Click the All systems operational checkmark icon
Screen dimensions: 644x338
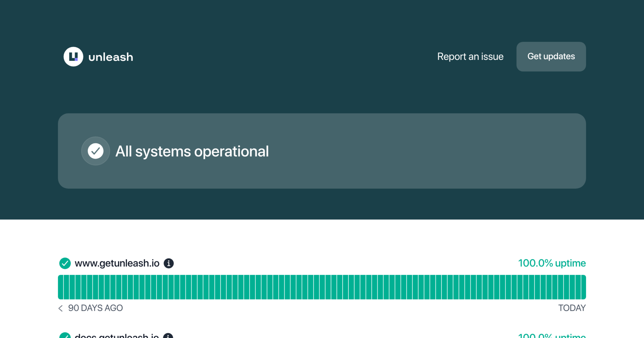[x=96, y=151]
